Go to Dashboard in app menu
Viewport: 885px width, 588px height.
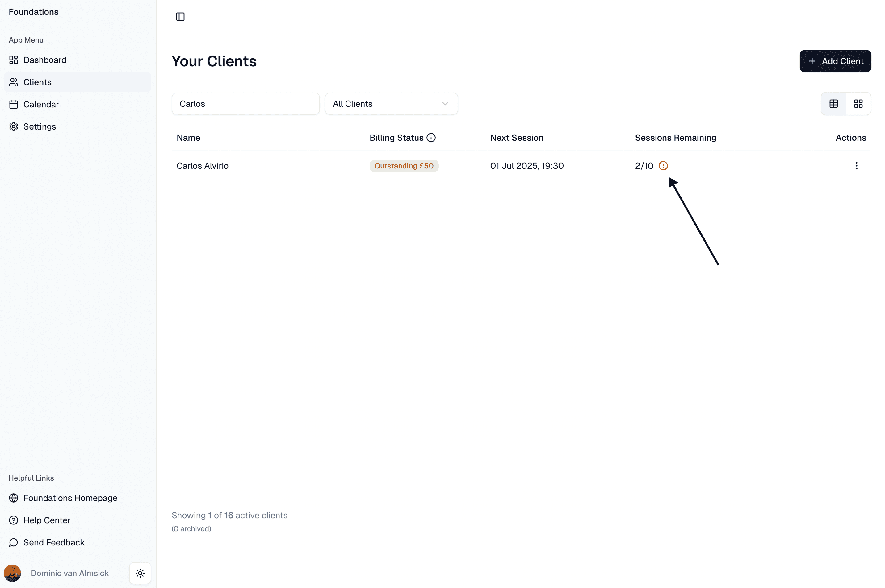[x=45, y=60]
